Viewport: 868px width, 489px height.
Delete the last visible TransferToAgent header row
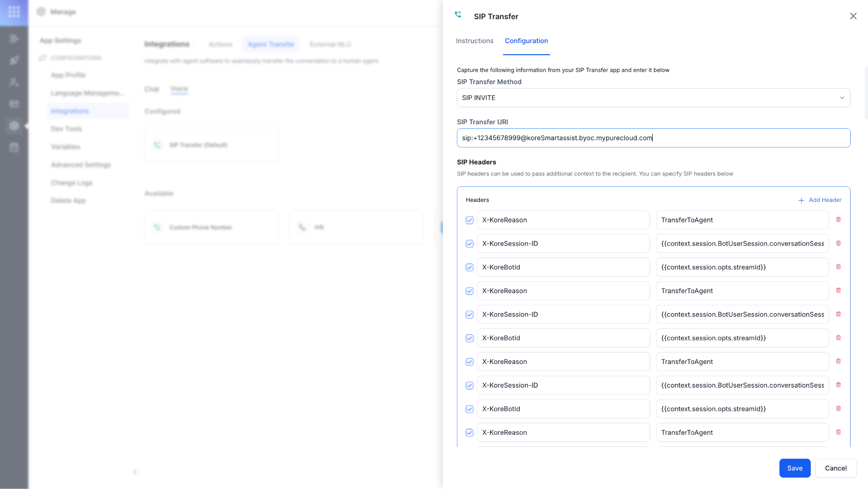pyautogui.click(x=838, y=432)
